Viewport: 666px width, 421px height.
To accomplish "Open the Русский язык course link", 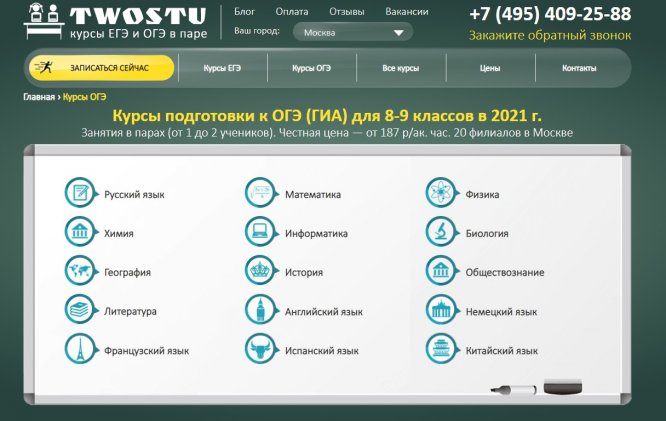I will point(134,195).
